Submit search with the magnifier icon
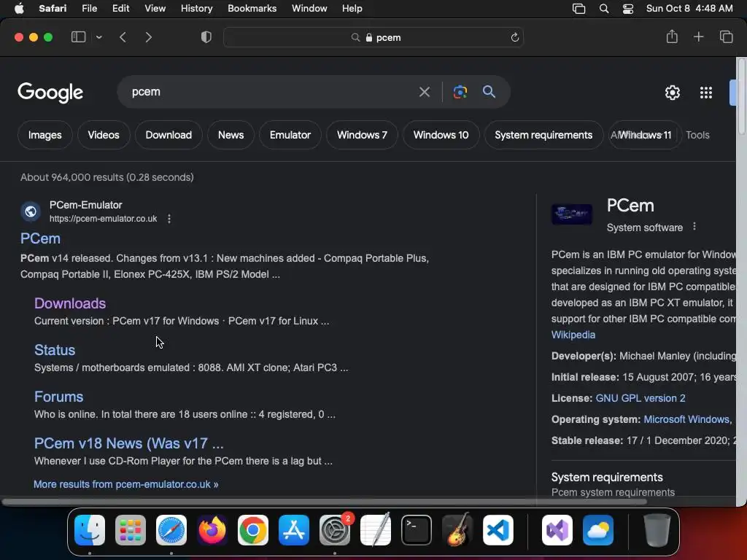This screenshot has height=560, width=747. (489, 92)
